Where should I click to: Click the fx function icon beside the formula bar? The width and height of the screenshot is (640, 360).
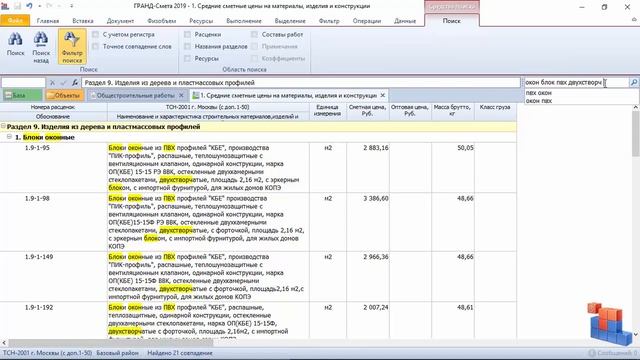(75, 83)
